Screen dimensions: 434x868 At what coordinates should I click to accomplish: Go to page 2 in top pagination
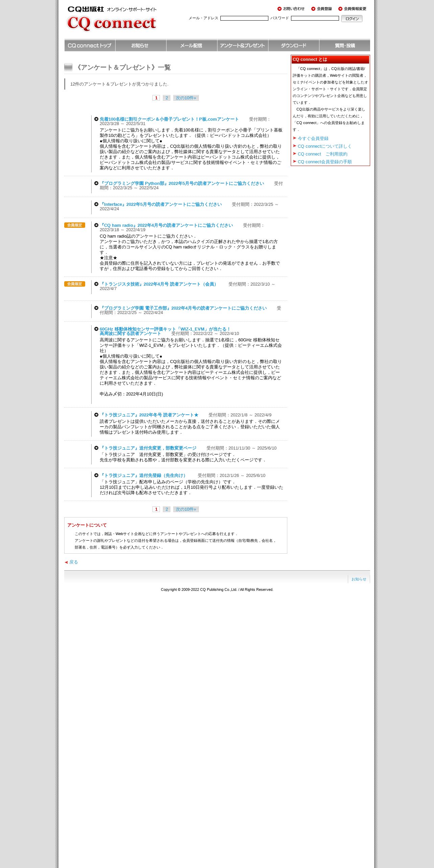pos(167,98)
